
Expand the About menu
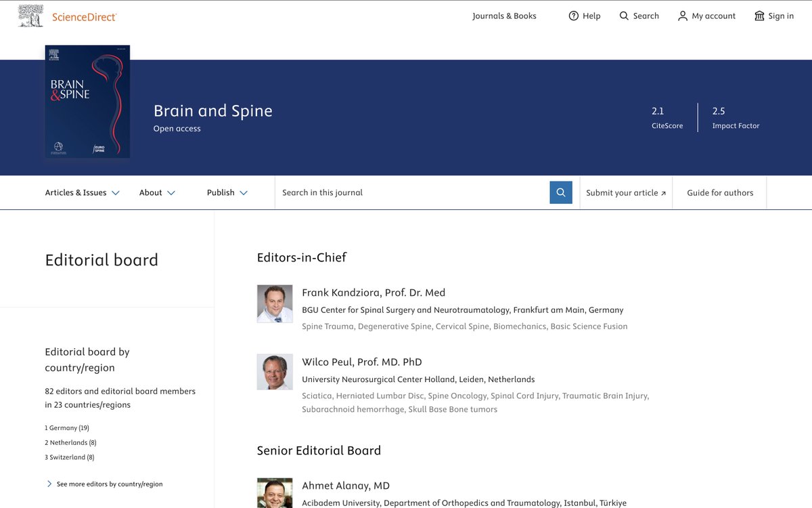(157, 192)
